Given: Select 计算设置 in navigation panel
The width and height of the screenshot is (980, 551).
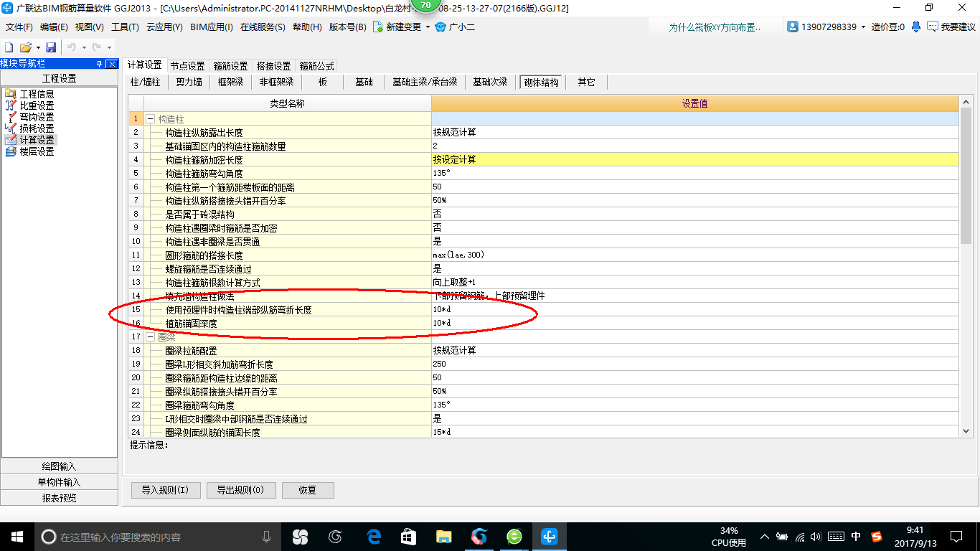Looking at the screenshot, I should click(29, 140).
